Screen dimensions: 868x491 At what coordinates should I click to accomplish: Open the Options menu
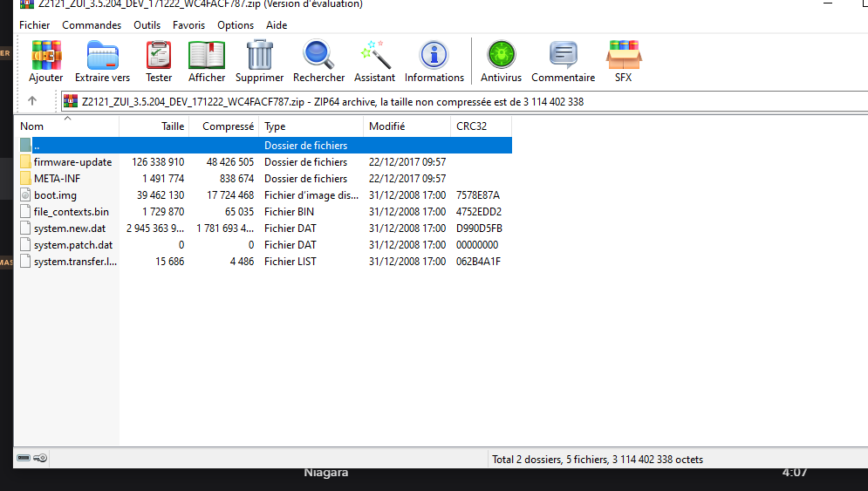click(x=236, y=25)
